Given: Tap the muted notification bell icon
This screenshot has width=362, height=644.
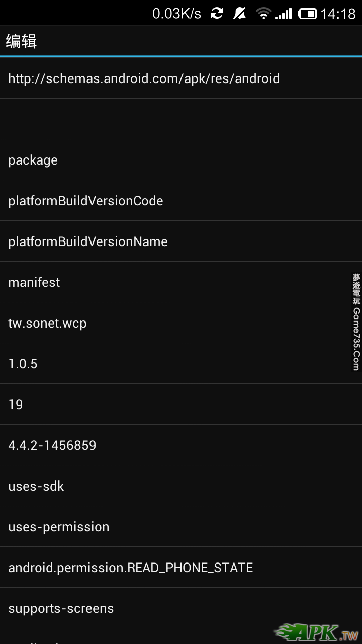Looking at the screenshot, I should pos(239,14).
